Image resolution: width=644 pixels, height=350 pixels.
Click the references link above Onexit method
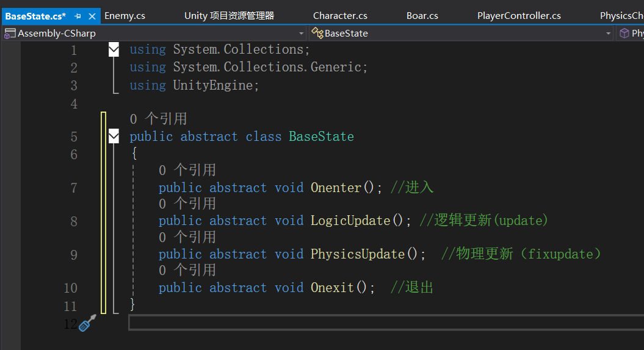tap(187, 270)
